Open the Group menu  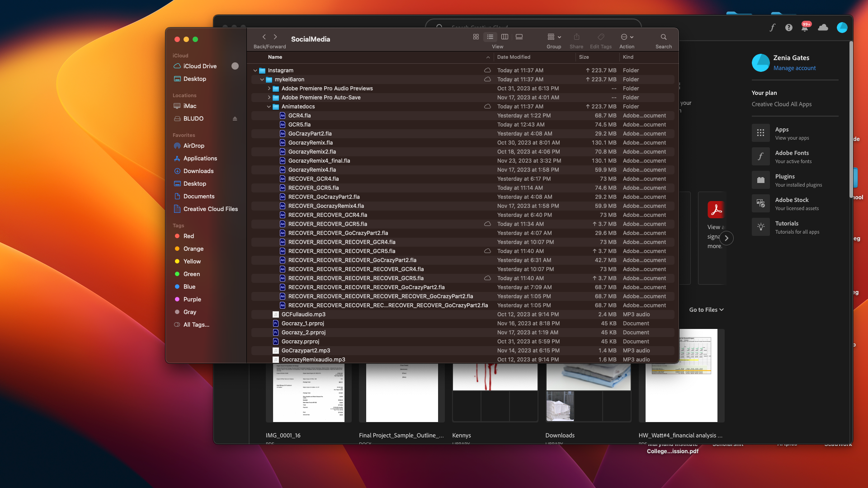[x=553, y=37]
